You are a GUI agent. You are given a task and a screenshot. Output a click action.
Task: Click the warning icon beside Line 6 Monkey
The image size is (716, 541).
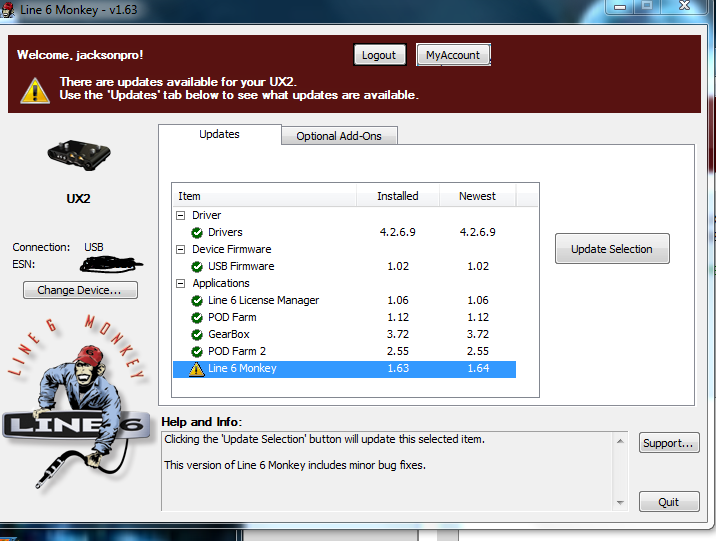pyautogui.click(x=197, y=369)
